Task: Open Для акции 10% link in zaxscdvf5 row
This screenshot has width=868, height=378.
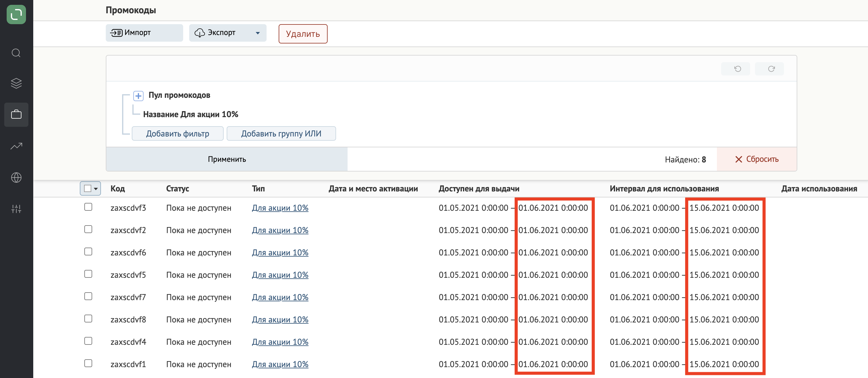Action: point(280,275)
